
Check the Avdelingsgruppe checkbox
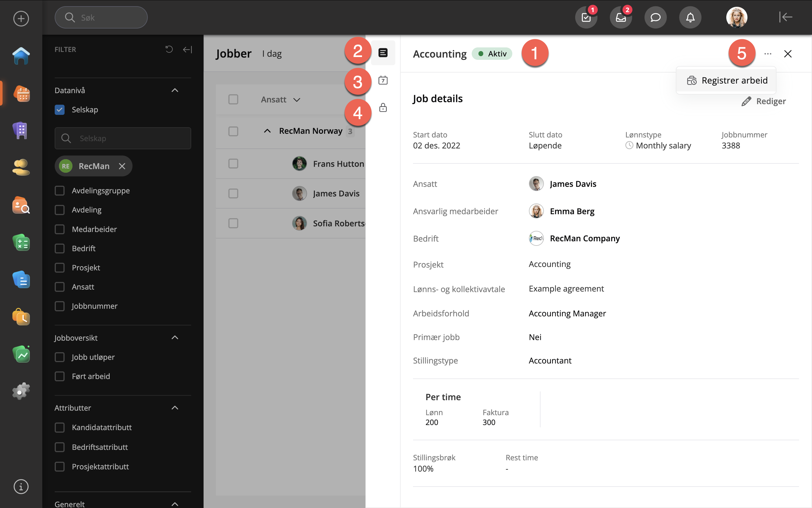tap(60, 190)
